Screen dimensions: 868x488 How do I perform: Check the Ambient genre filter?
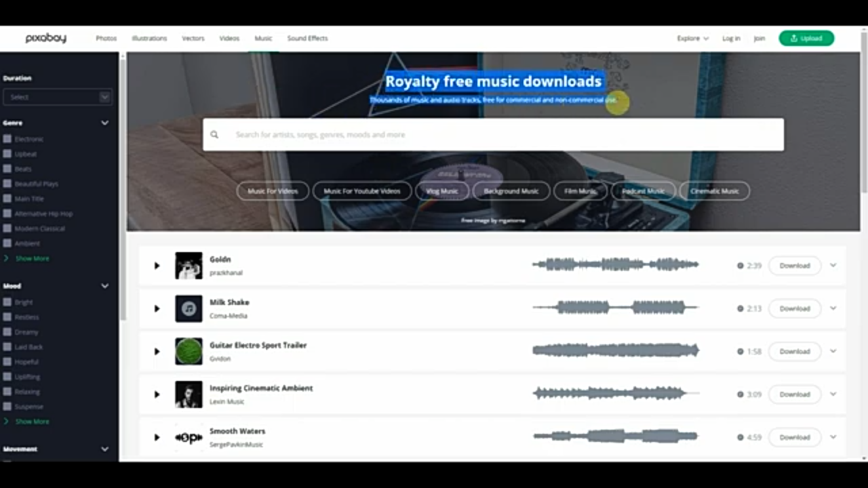pos(7,243)
